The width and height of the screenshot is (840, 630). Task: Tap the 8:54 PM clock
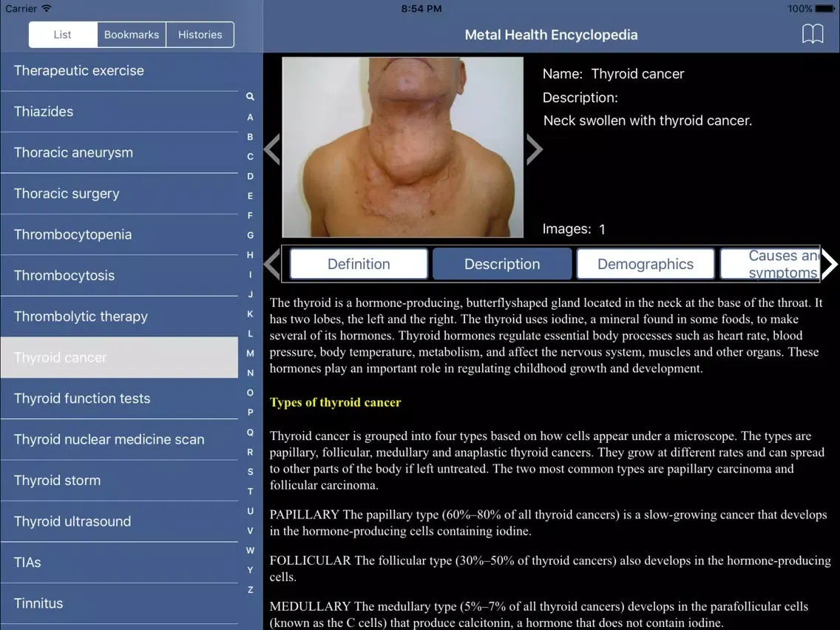coord(421,9)
